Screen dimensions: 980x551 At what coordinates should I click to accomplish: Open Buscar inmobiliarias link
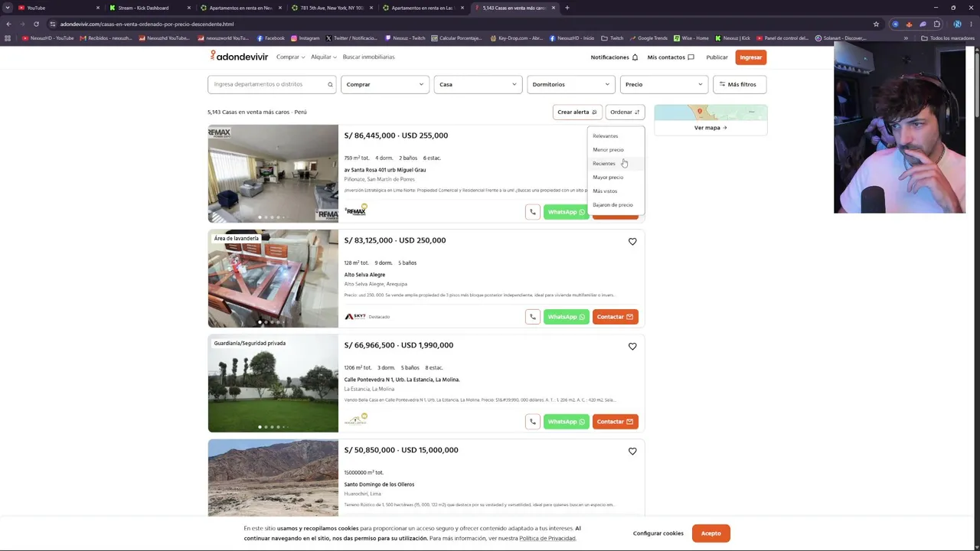click(x=368, y=57)
